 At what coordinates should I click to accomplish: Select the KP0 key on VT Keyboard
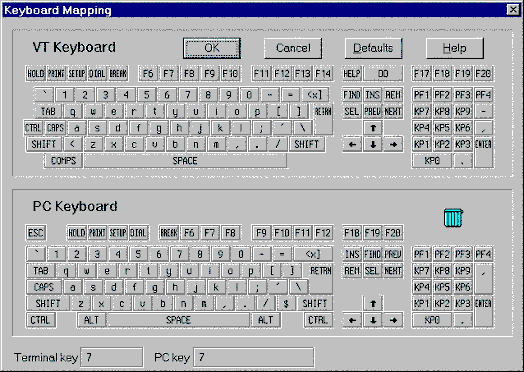pos(432,161)
